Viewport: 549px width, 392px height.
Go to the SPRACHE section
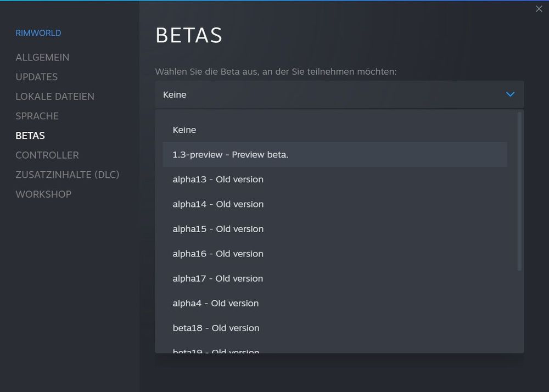pyautogui.click(x=37, y=116)
